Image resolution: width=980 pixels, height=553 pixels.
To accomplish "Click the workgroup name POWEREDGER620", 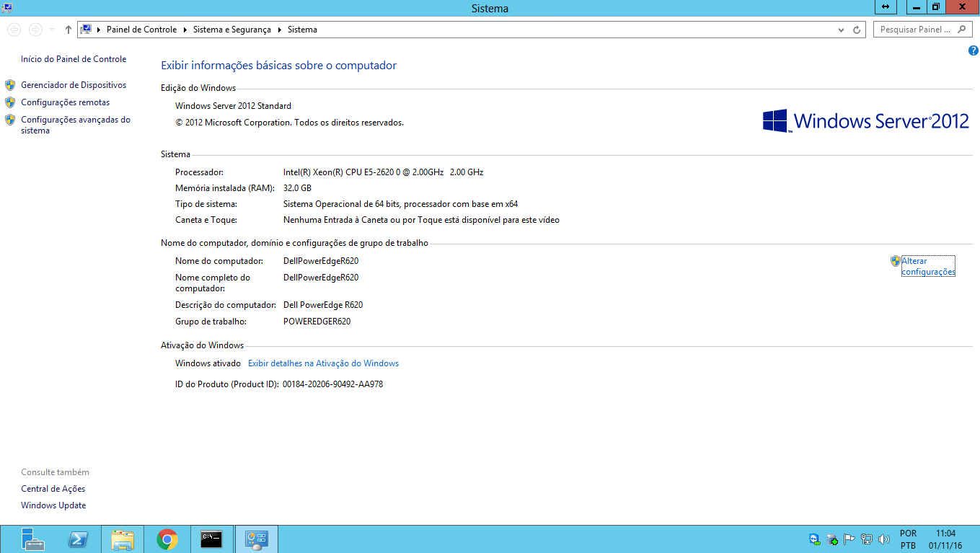I will [x=317, y=322].
